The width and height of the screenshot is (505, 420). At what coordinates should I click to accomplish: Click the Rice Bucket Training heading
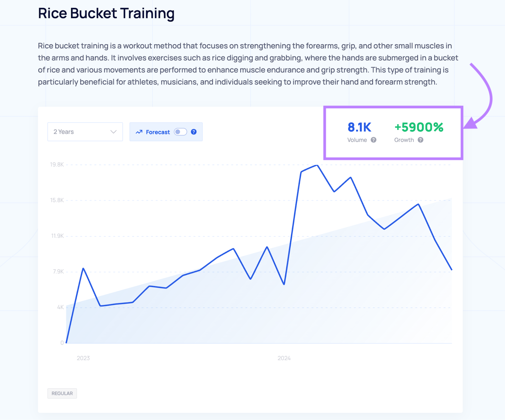pos(106,14)
